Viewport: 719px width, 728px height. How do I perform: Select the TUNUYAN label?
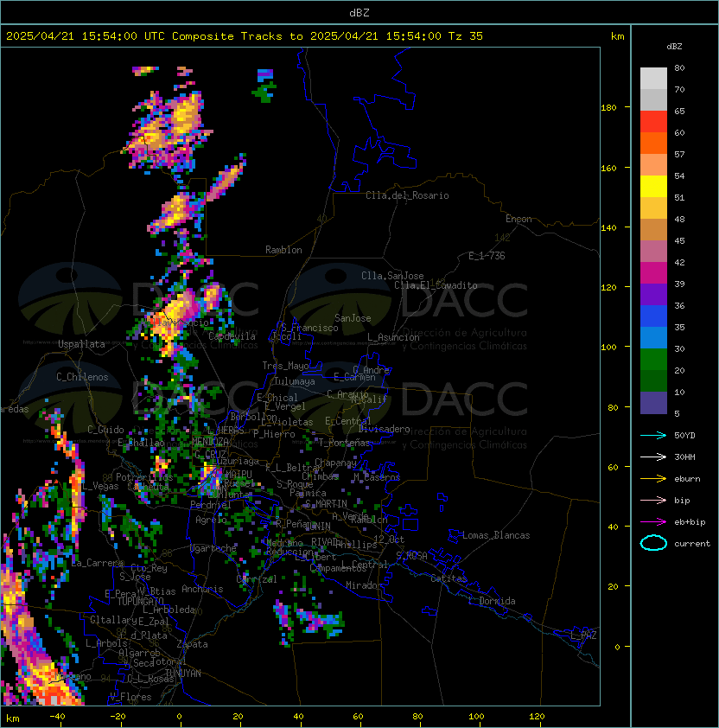click(x=183, y=673)
